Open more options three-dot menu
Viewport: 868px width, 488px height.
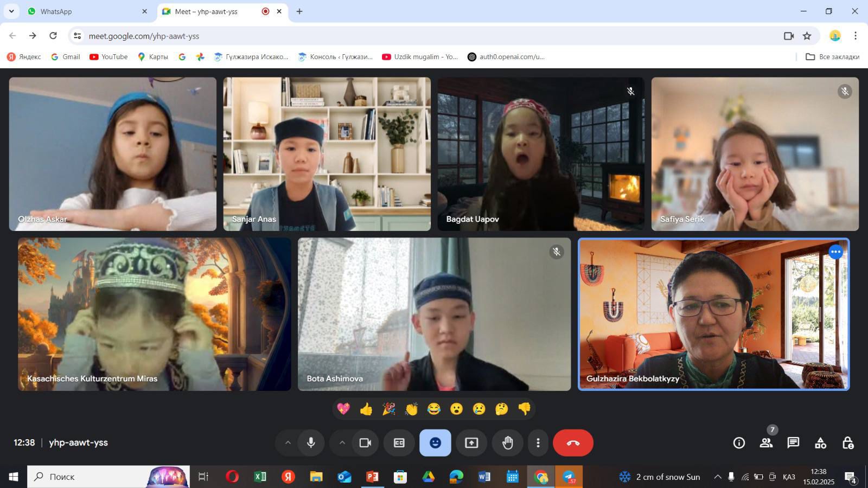click(x=538, y=443)
